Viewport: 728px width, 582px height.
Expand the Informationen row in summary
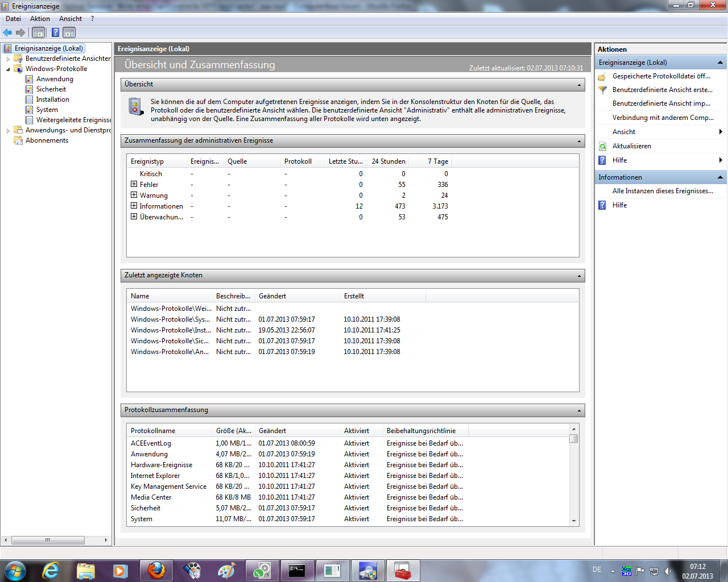click(x=134, y=206)
